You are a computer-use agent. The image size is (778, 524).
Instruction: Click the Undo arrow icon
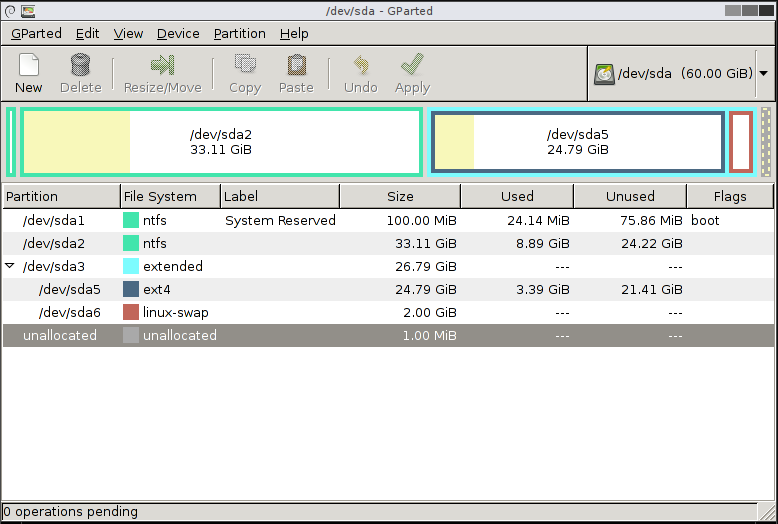click(360, 66)
